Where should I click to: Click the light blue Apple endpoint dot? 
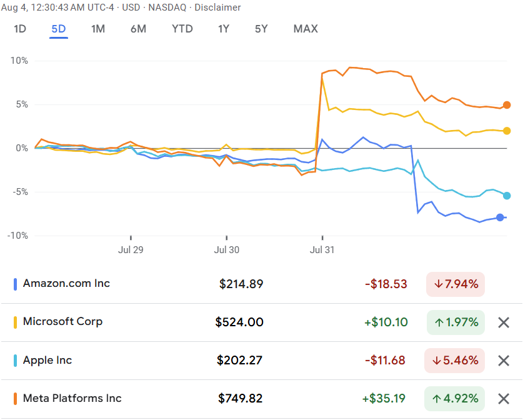(507, 196)
